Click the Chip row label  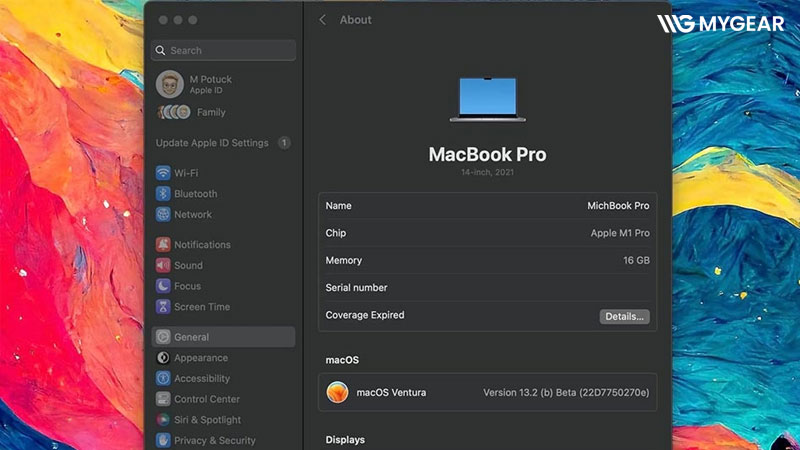coord(336,233)
